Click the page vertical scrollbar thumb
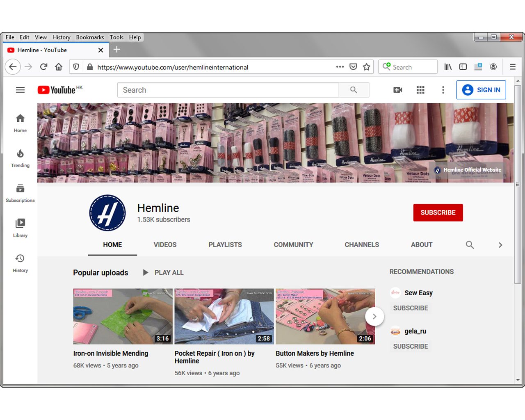525x420 pixels. point(518,184)
